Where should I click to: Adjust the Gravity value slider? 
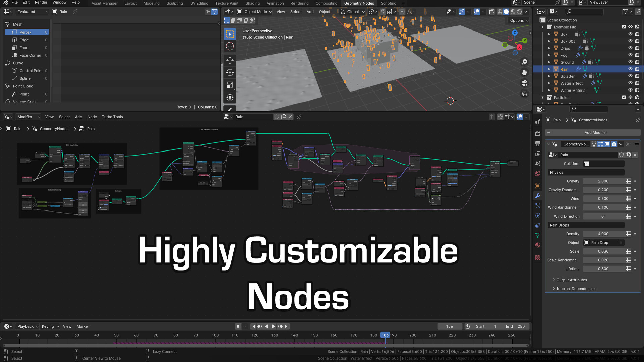point(604,181)
